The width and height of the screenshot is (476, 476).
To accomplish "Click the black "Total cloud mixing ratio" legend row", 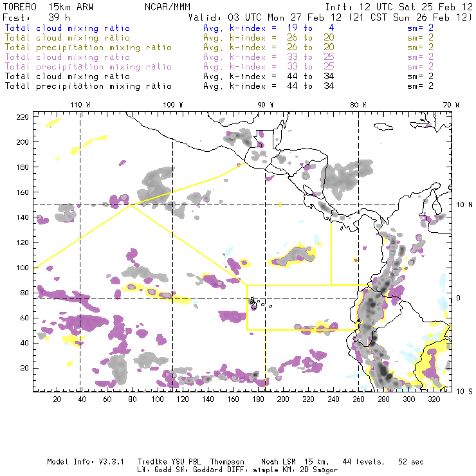I will (68, 76).
